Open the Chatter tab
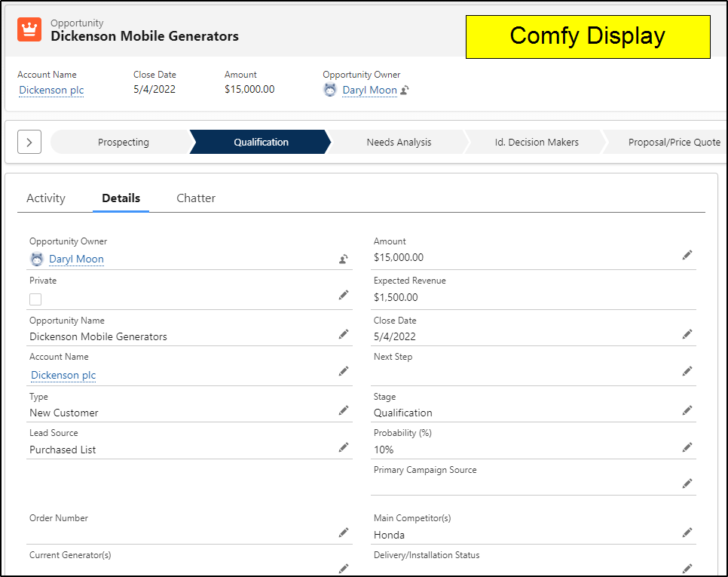728x577 pixels. click(x=196, y=198)
